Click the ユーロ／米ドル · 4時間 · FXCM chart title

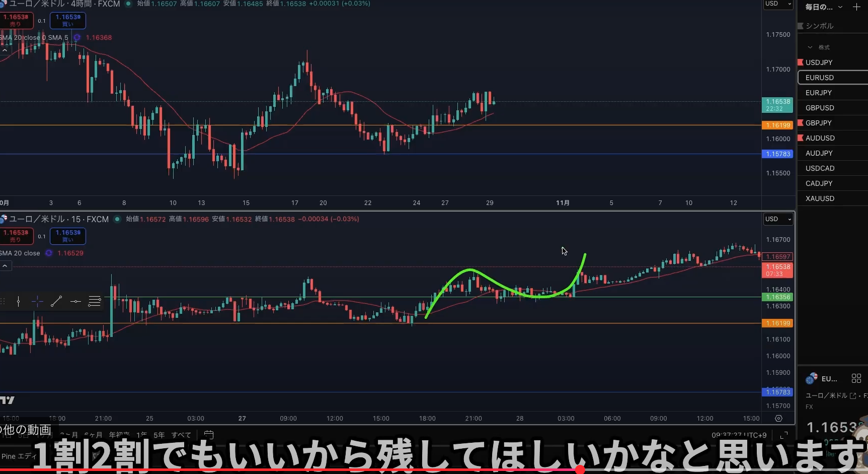(64, 4)
